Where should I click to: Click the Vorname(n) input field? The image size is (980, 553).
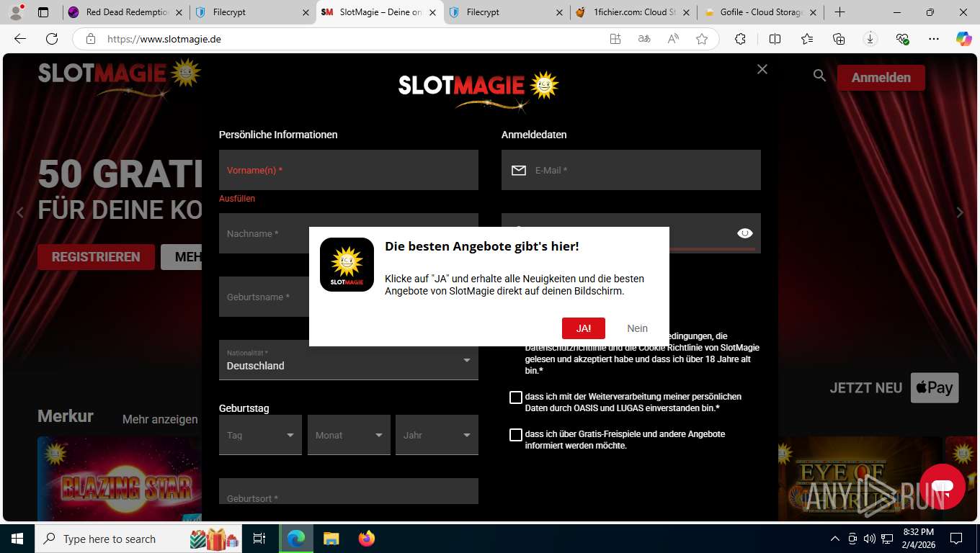click(x=349, y=170)
